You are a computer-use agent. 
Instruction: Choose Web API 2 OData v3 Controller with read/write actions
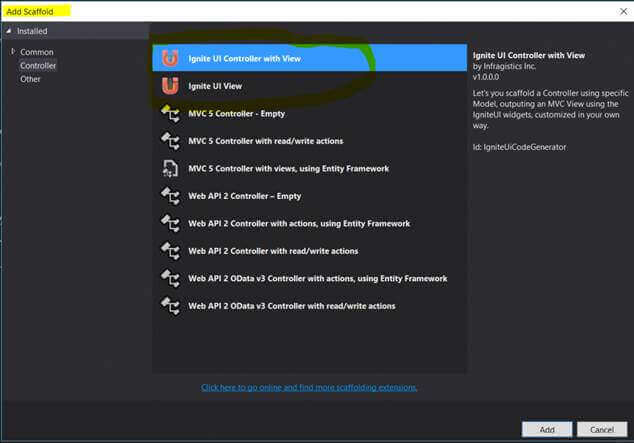310,306
